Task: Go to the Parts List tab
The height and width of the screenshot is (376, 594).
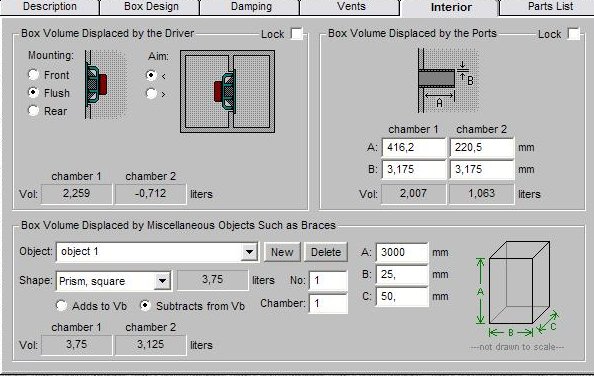Action: [550, 7]
